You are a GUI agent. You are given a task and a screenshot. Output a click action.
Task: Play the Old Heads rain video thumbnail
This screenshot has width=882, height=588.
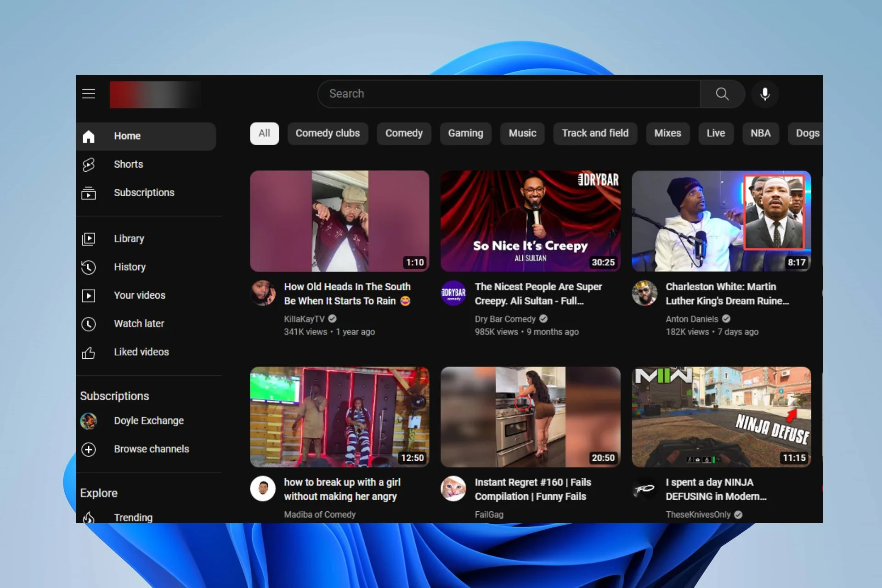(339, 221)
